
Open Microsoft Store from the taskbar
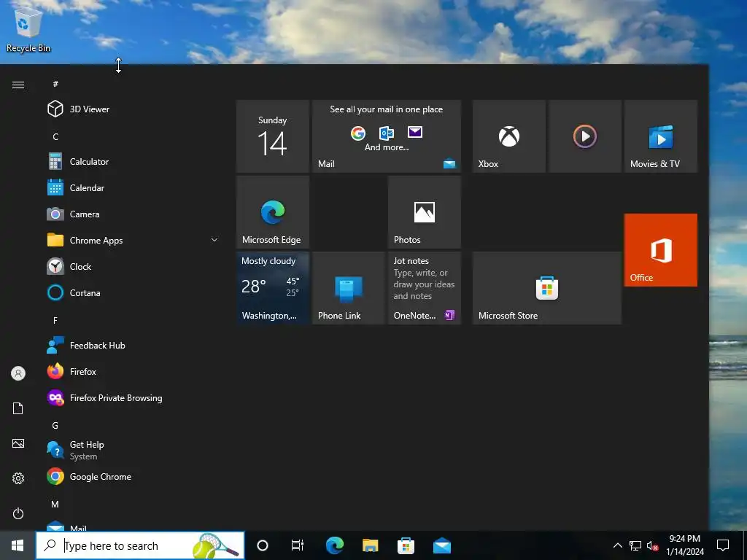(x=406, y=545)
